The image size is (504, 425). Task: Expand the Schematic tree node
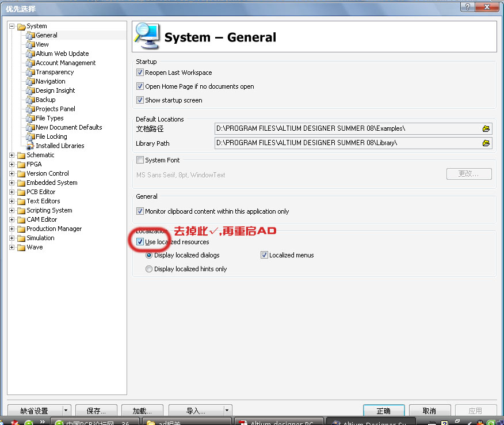(12, 155)
